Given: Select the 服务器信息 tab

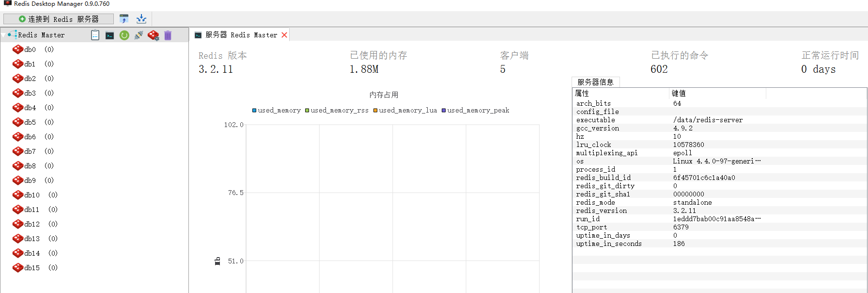Looking at the screenshot, I should point(595,82).
